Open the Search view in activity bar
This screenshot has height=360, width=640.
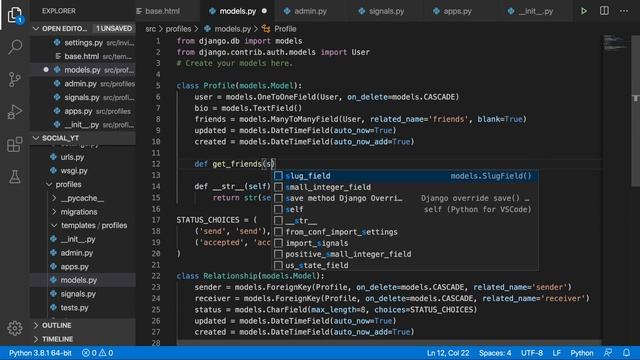[15, 47]
